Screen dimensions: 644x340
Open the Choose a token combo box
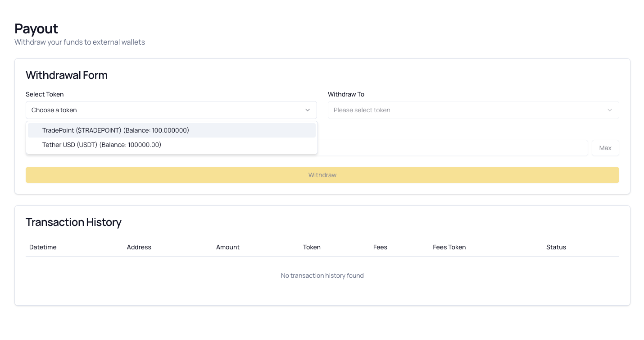171,110
